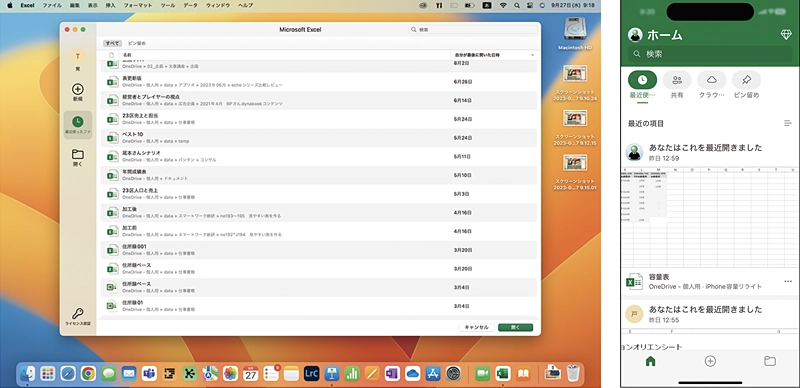Open the データ menu
The height and width of the screenshot is (388, 800).
[191, 5]
